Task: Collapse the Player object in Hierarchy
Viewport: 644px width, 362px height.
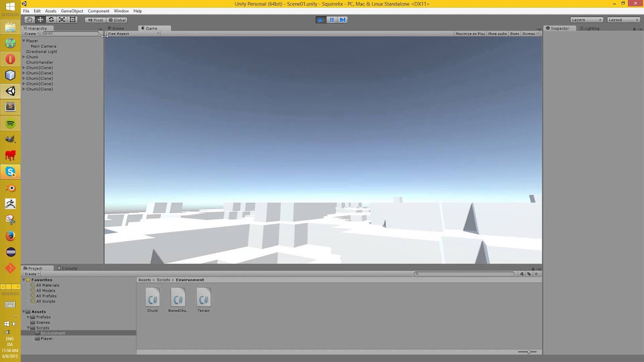Action: [24, 41]
